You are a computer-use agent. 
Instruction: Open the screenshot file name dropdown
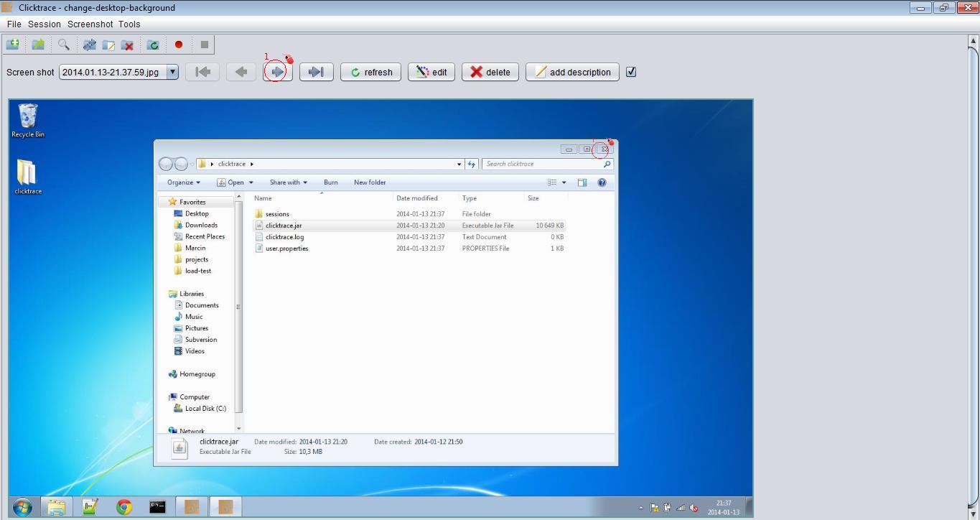[172, 72]
